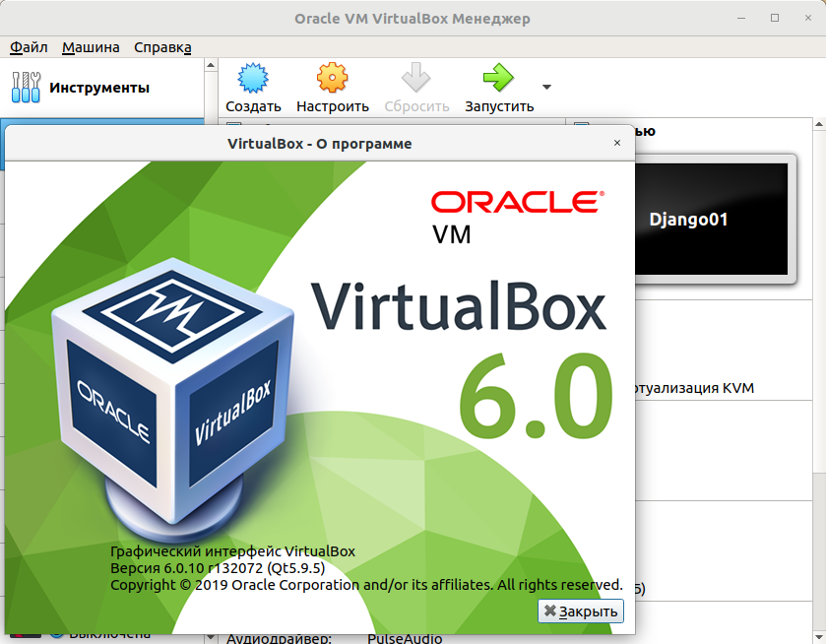Click the Oracle copyright line
The height and width of the screenshot is (644, 826).
coord(366,585)
